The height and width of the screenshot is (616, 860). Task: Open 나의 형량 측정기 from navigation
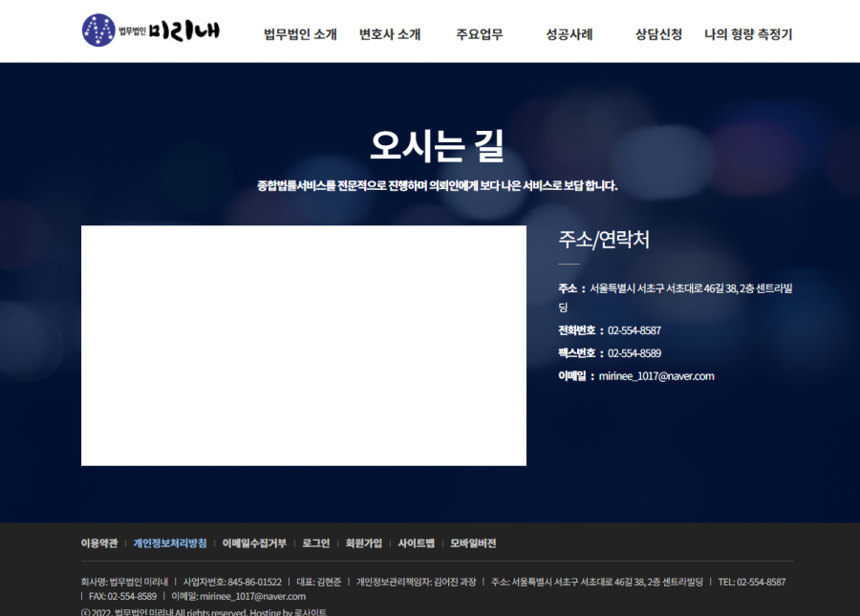point(748,34)
